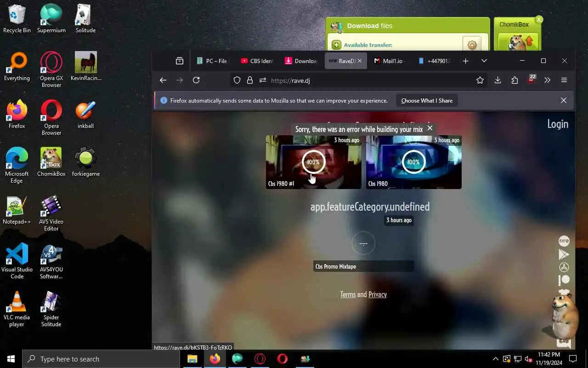Close the ChomikBox widget with green X
Screen dimensions: 588x368
pos(539,20)
